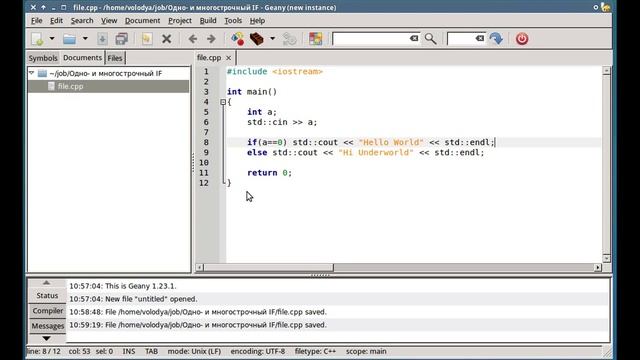Select file.cpp in documents tree
The height and width of the screenshot is (360, 640).
tap(108, 86)
